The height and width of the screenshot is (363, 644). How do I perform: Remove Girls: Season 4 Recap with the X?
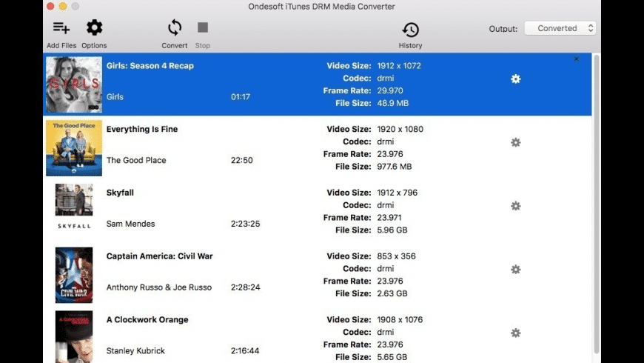(x=576, y=59)
